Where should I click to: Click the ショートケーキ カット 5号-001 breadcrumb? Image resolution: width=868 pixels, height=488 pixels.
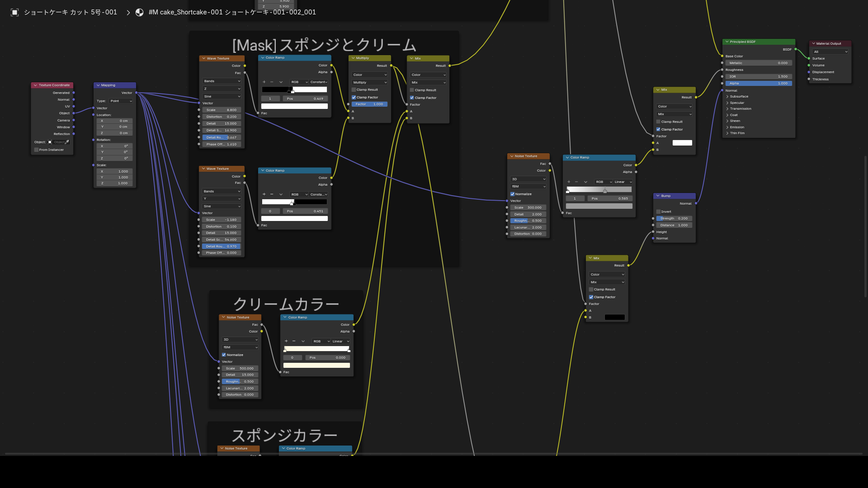70,12
